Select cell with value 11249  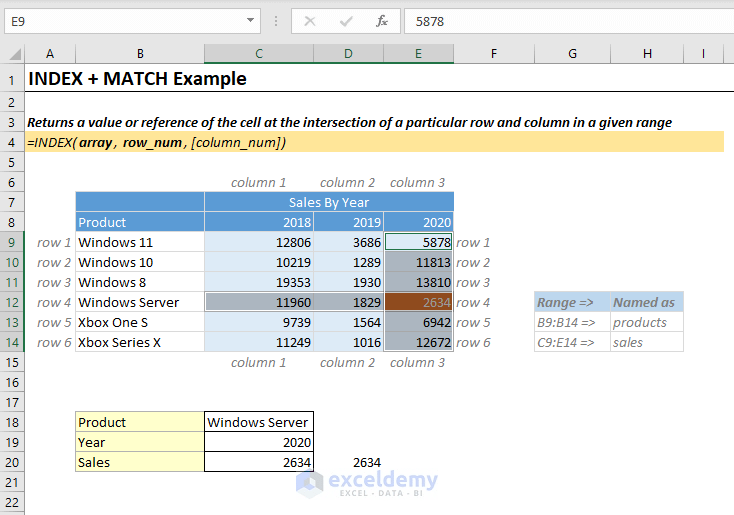(259, 343)
